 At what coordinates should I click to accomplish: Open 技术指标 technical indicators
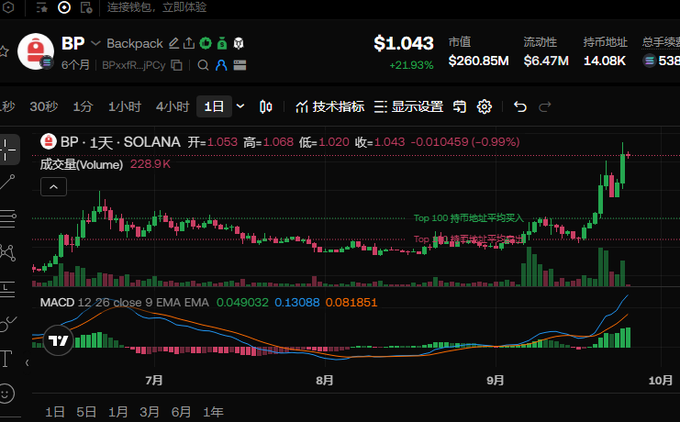[330, 106]
